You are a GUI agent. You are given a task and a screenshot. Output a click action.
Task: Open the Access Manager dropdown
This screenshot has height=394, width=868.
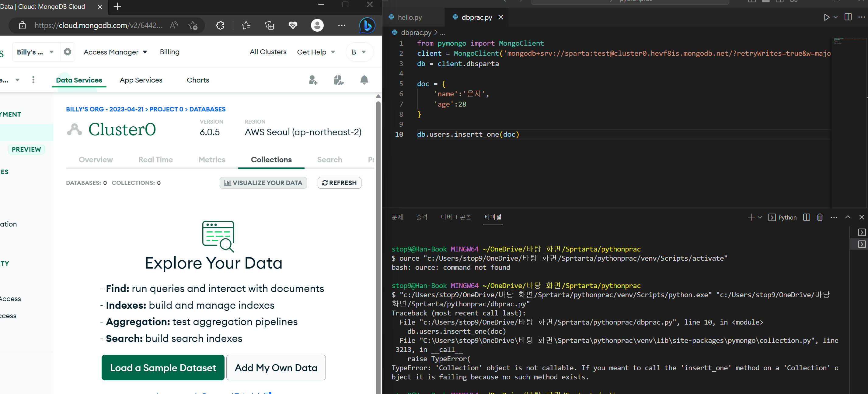point(115,52)
